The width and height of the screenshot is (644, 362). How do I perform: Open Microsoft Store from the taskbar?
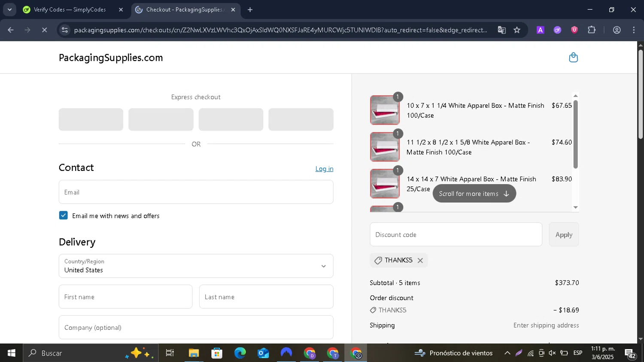pos(217,353)
